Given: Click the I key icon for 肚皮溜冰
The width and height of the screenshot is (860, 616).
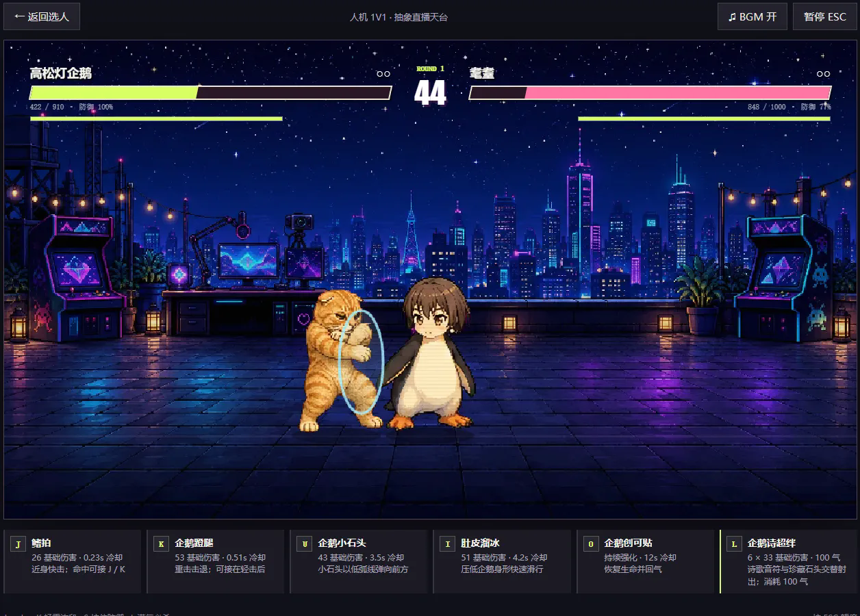Looking at the screenshot, I should 447,544.
